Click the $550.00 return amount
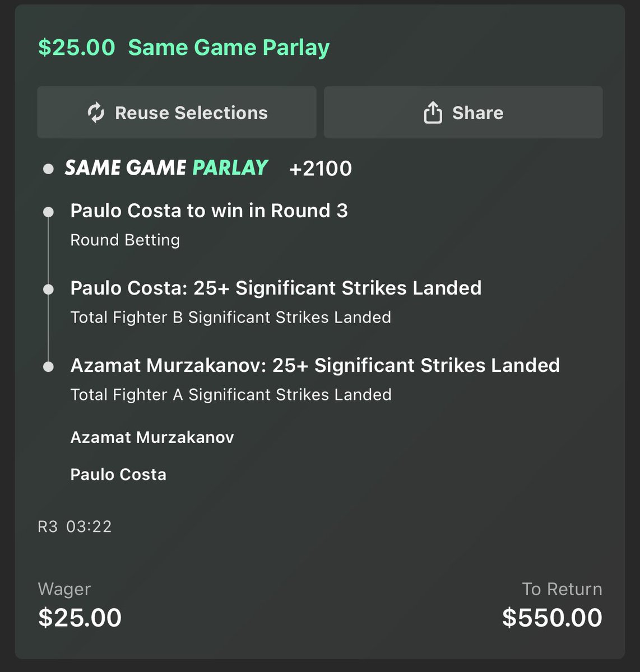The image size is (640, 672). (552, 618)
